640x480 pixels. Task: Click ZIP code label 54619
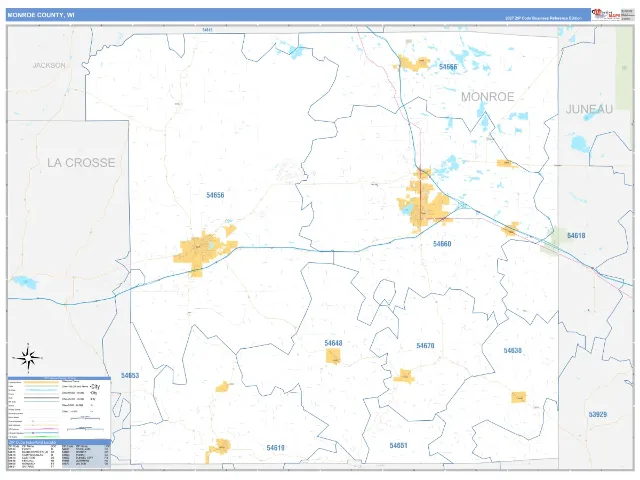276,448
